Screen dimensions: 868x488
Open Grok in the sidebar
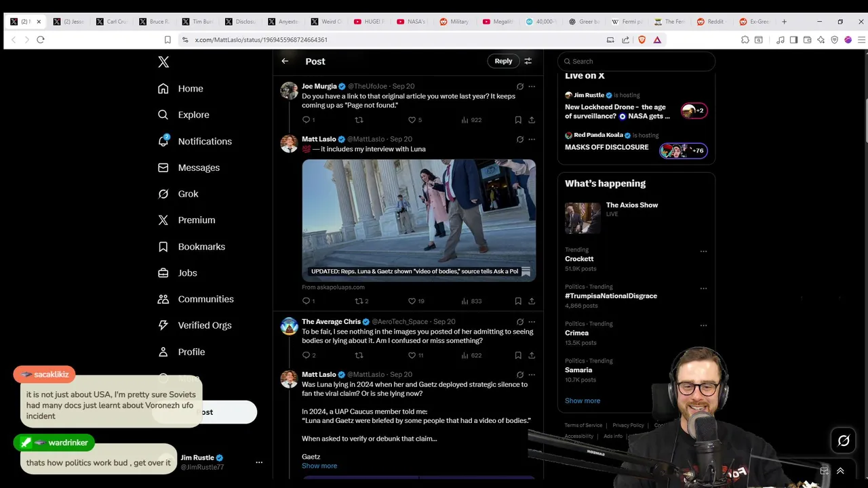coord(178,194)
